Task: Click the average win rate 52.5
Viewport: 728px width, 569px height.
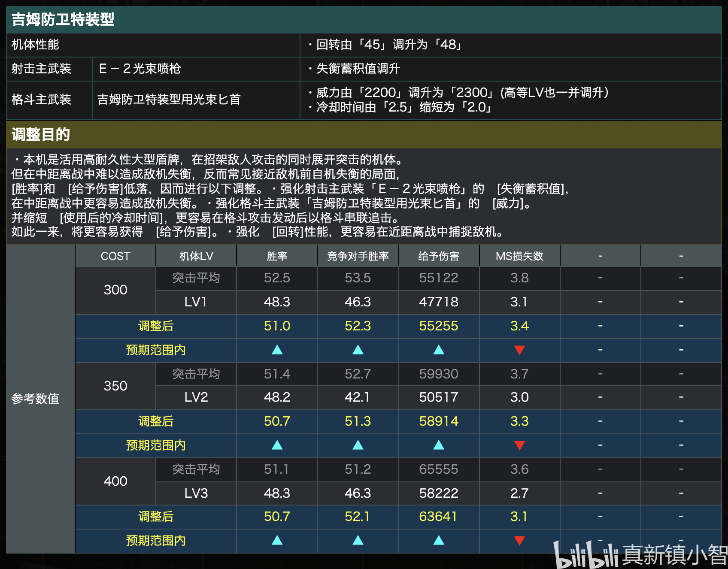Action: 277,278
